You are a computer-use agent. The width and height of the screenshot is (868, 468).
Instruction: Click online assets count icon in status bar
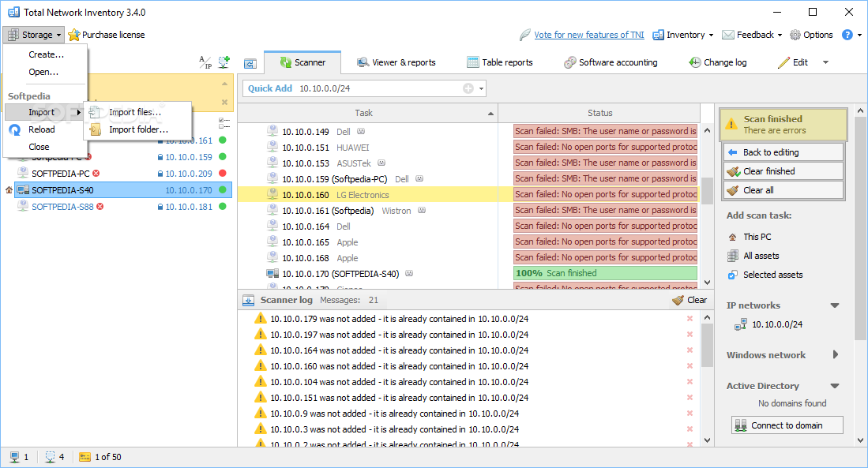coord(15,457)
